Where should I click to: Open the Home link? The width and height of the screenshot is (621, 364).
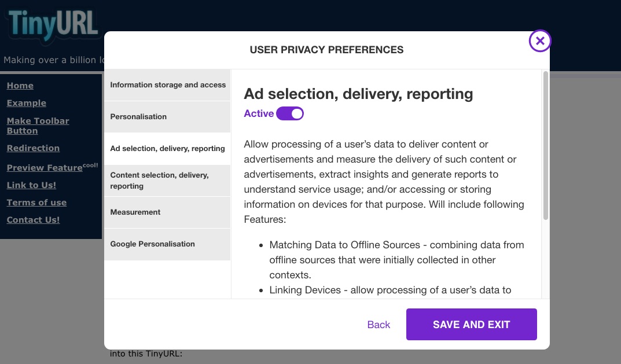click(x=20, y=86)
